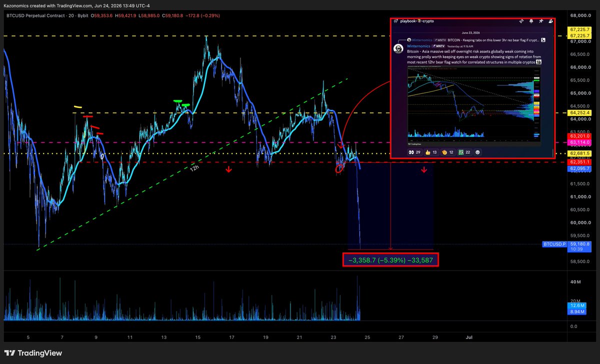600x364 pixels.
Task: Open pinned messages via the pin icon
Action: point(540,21)
